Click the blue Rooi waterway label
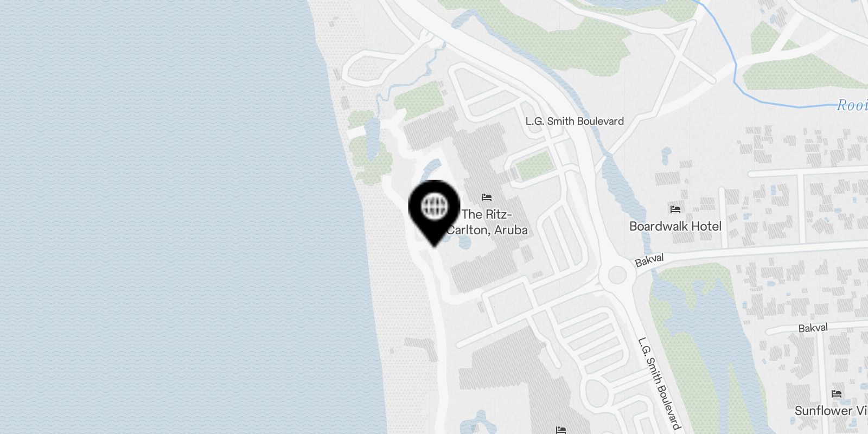This screenshot has height=434, width=868. pos(852,105)
